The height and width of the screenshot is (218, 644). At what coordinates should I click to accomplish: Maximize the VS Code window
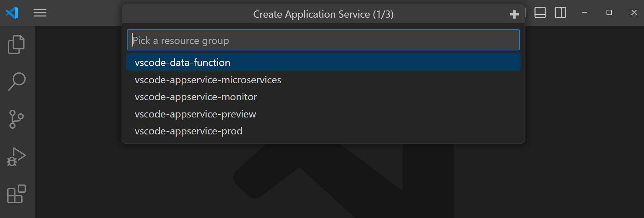pos(609,13)
